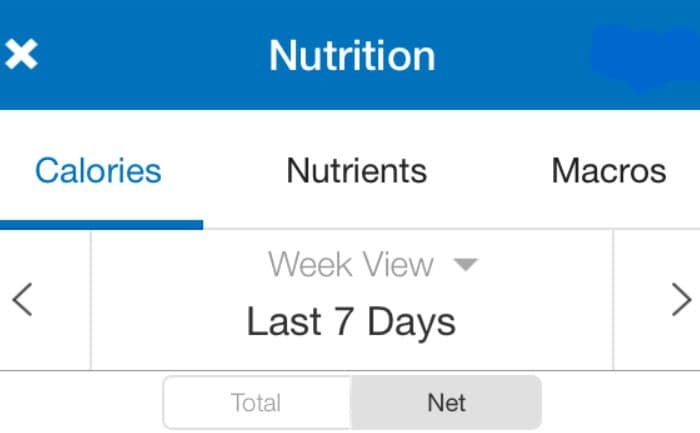Click the blue active-tab indicator under Calories

click(101, 225)
